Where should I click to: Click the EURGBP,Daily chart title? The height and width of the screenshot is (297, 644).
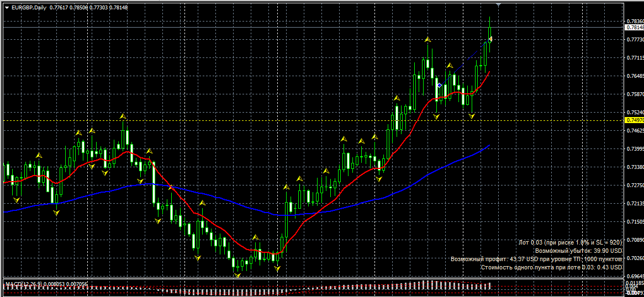(29, 7)
